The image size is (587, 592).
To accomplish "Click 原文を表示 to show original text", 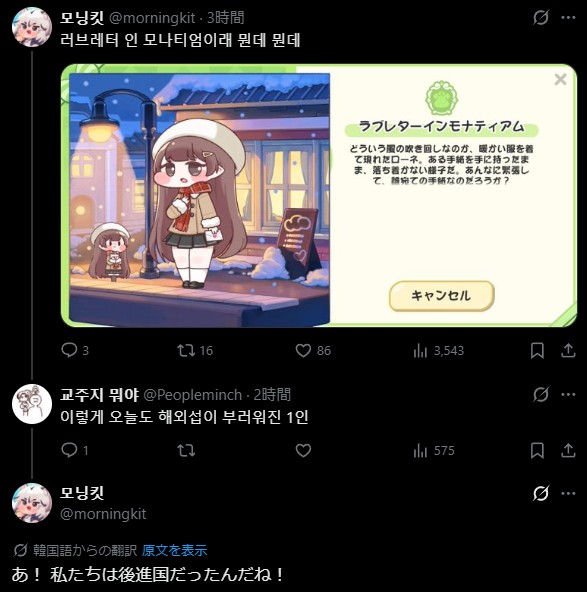I will (174, 550).
